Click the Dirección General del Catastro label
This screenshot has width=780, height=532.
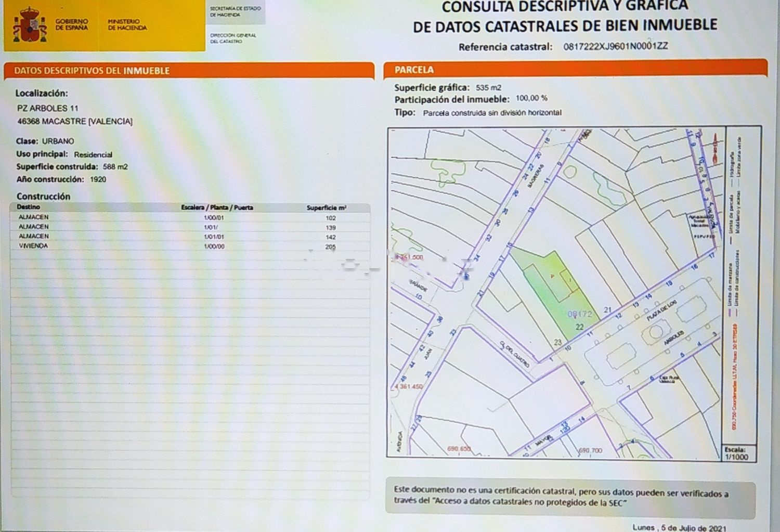click(x=233, y=38)
